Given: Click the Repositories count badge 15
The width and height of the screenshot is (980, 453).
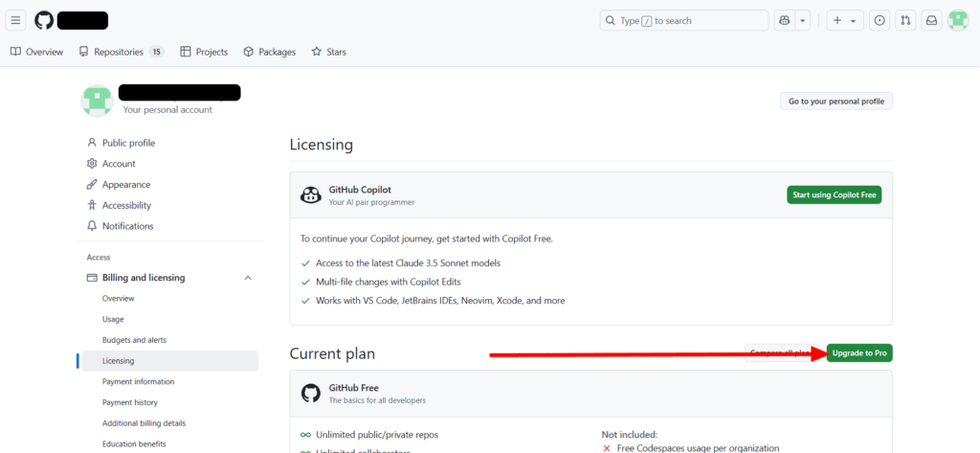Looking at the screenshot, I should (x=156, y=52).
